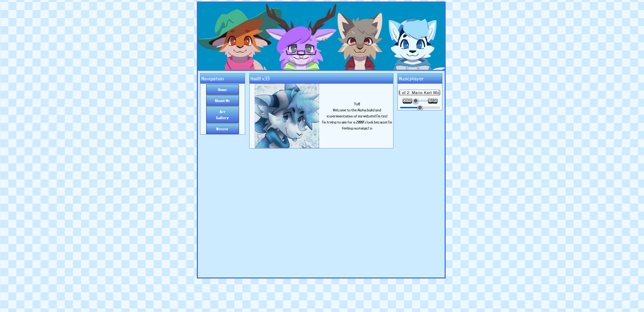Click the song seek slider knob
This screenshot has height=312, width=644.
pyautogui.click(x=416, y=101)
